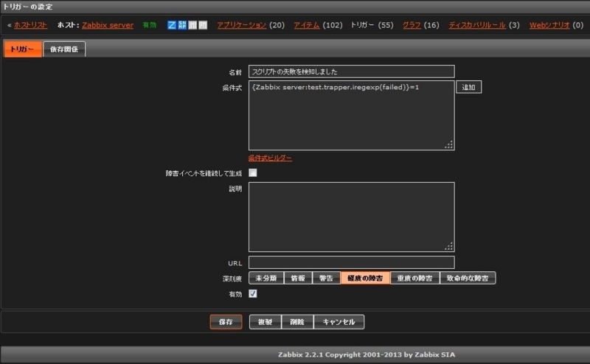This screenshot has width=590, height=364.
Task: Switch to the トリガー tab
Action: (23, 49)
